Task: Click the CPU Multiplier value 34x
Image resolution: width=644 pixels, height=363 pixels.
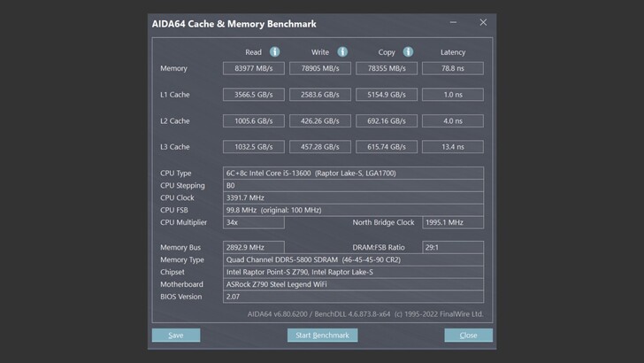Action: click(x=253, y=222)
